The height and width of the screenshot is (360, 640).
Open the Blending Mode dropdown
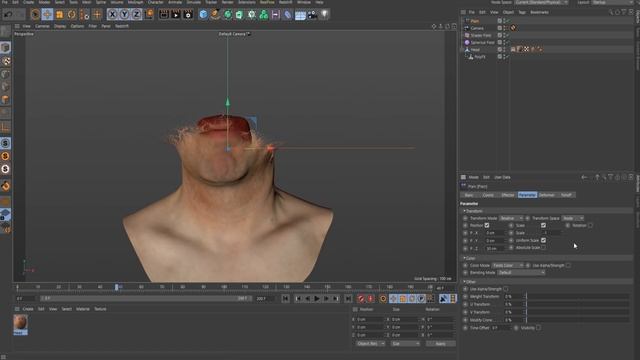521,273
